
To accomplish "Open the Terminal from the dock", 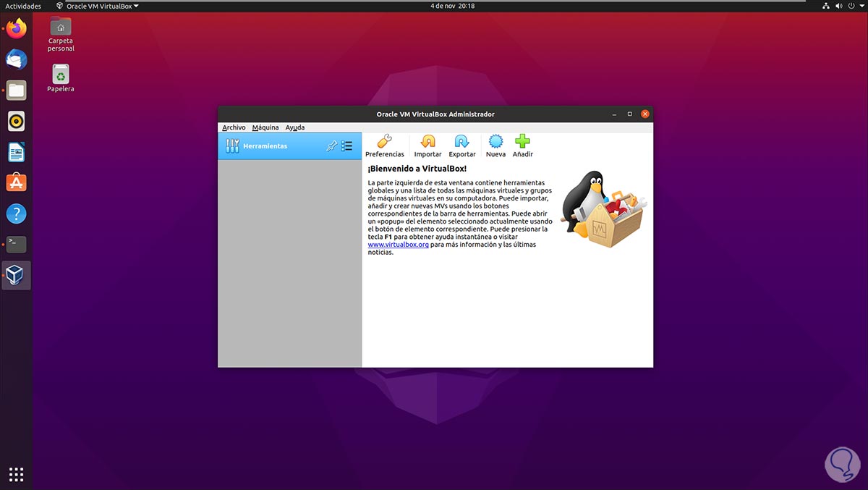I will [x=17, y=245].
